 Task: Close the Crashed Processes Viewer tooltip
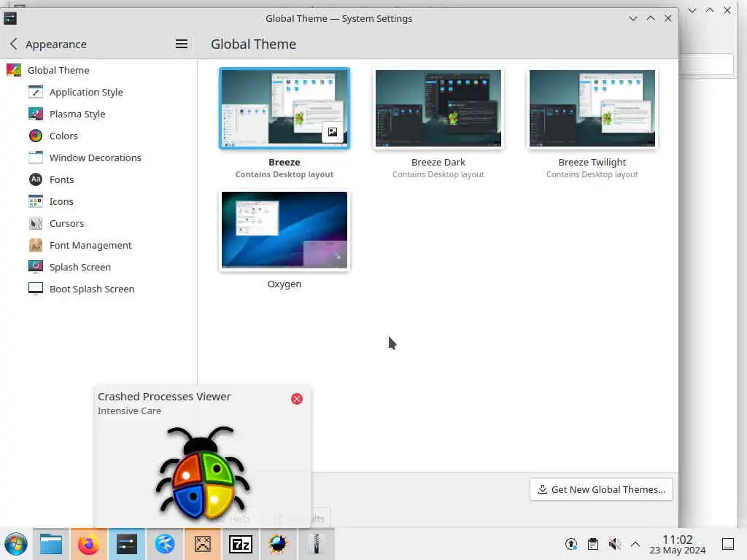click(x=297, y=399)
